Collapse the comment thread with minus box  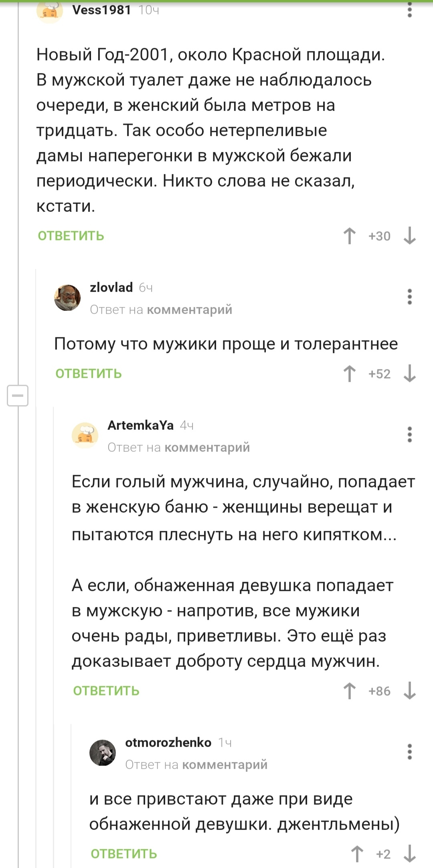(18, 396)
